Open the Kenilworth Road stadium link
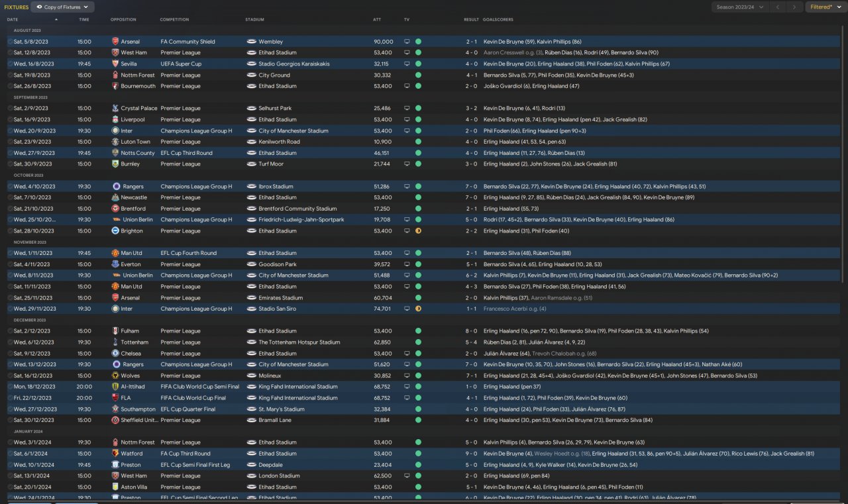The height and width of the screenshot is (504, 848). pyautogui.click(x=279, y=142)
